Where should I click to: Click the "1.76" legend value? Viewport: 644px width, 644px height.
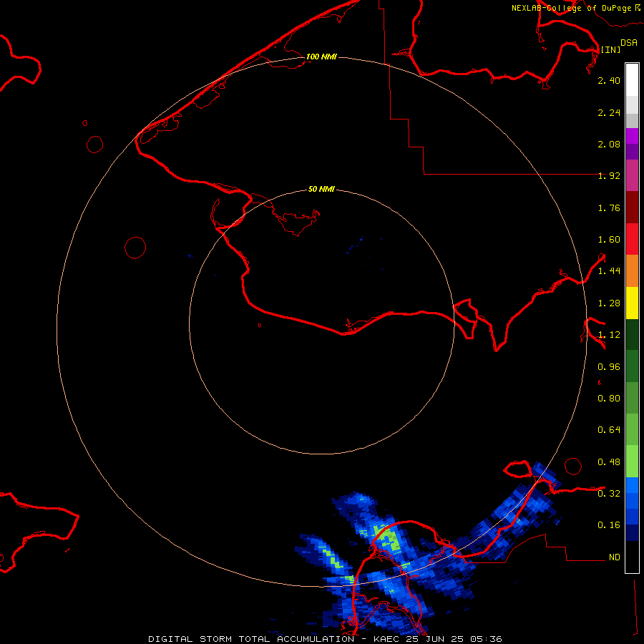[x=609, y=208]
